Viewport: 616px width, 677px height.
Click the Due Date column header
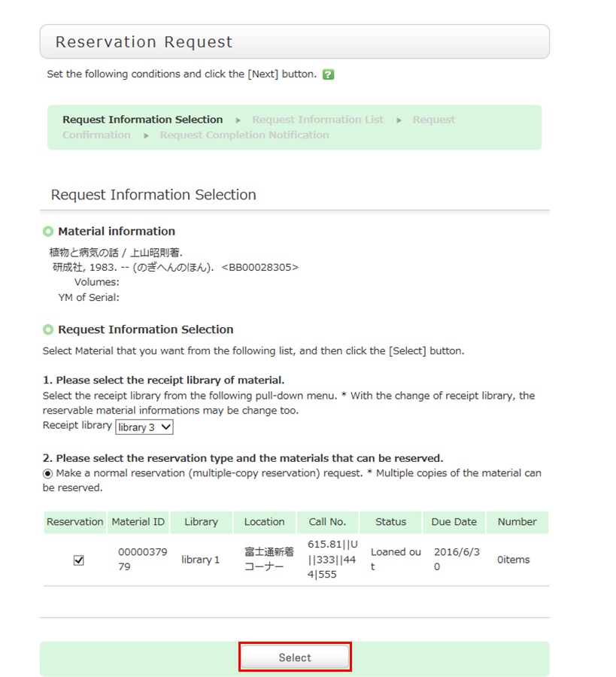pos(454,522)
